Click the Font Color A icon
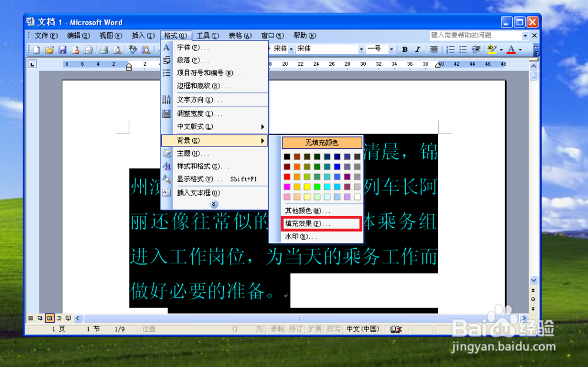588x367 pixels. (x=511, y=49)
